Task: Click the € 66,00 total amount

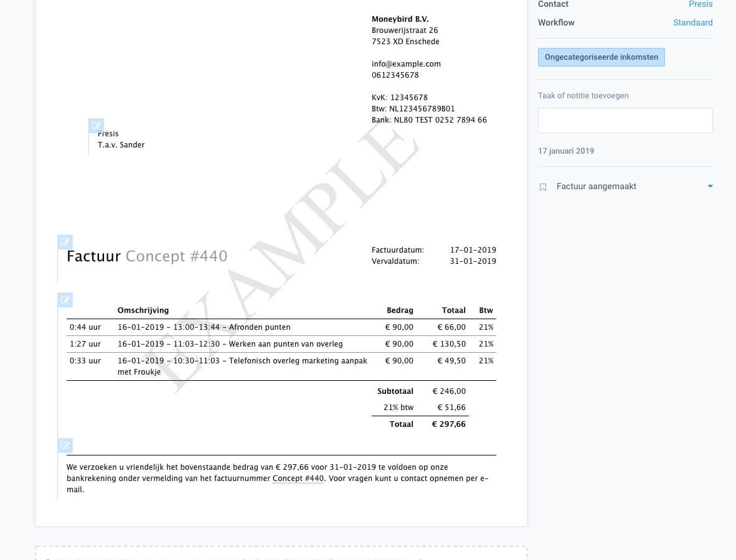Action: click(x=451, y=327)
